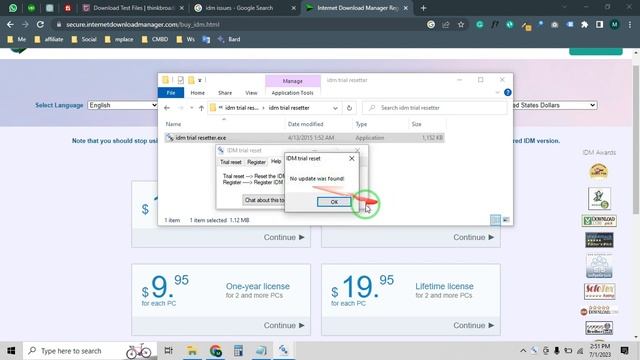The height and width of the screenshot is (360, 640).
Task: Switch Explorer to details view icon
Action: pyautogui.click(x=495, y=220)
